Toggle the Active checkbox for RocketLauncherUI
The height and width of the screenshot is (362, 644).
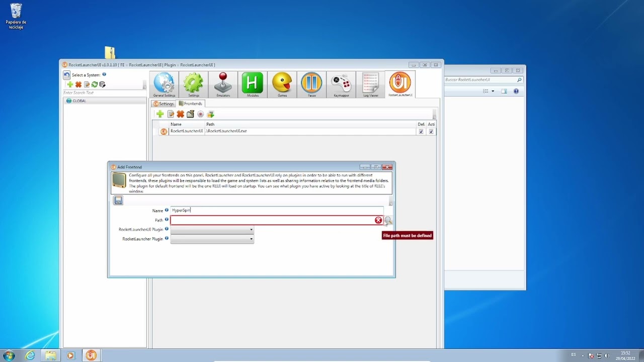[431, 131]
